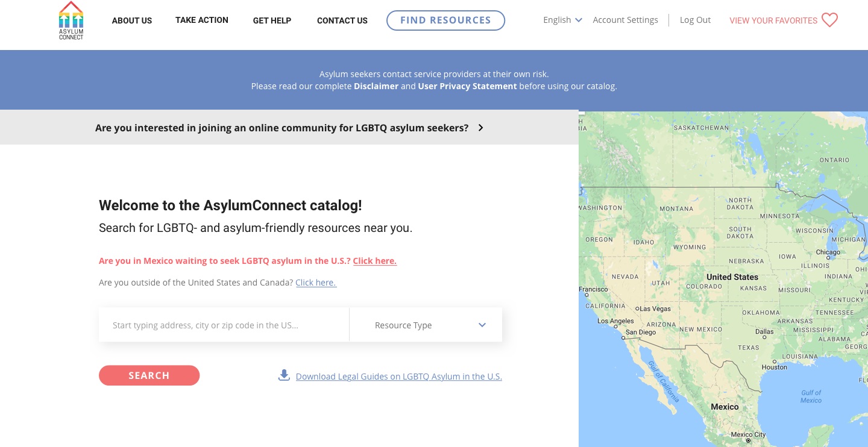Open Account Settings
This screenshot has width=868, height=447.
tap(625, 20)
